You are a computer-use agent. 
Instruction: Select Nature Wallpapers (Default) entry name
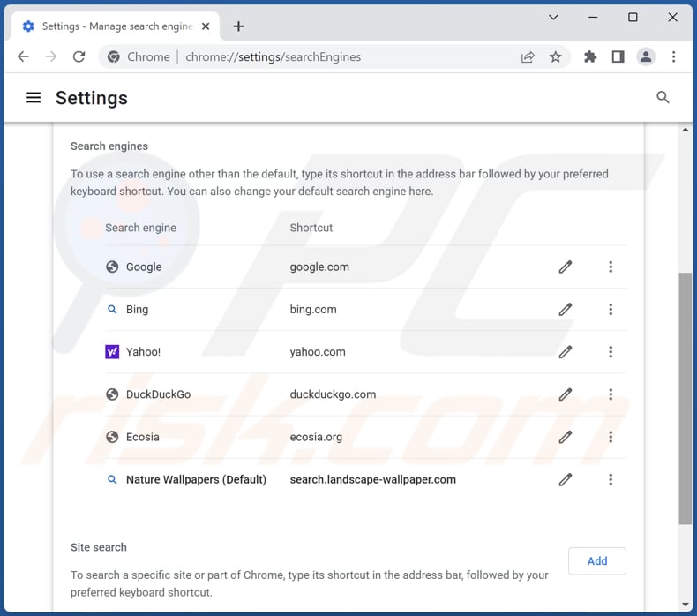[x=196, y=479]
